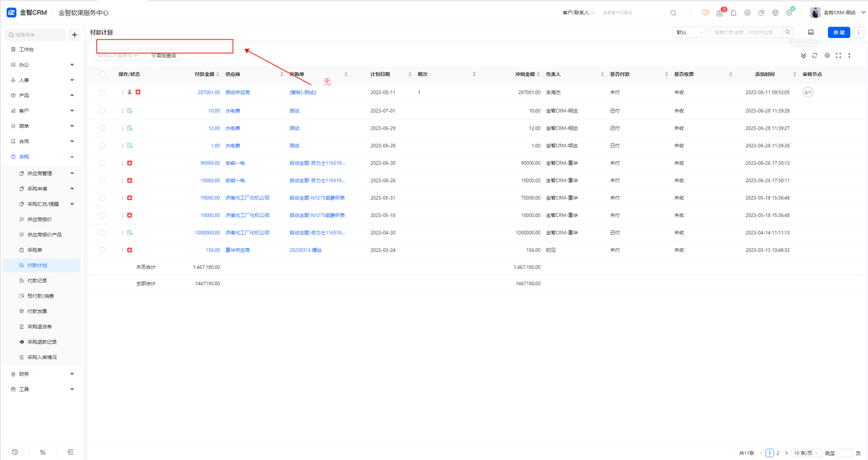Check the row with amount 1.00

[x=102, y=145]
